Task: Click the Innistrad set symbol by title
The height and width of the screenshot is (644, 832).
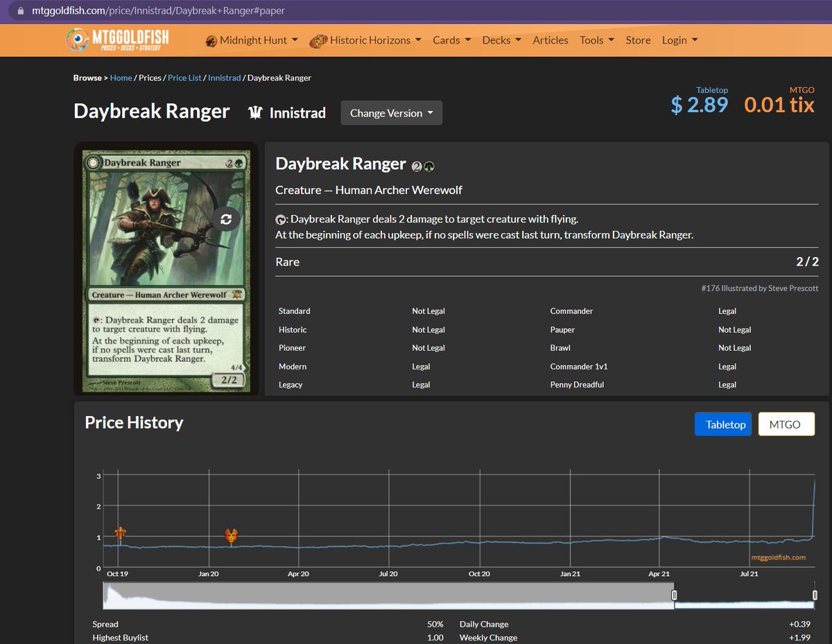Action: [x=254, y=113]
